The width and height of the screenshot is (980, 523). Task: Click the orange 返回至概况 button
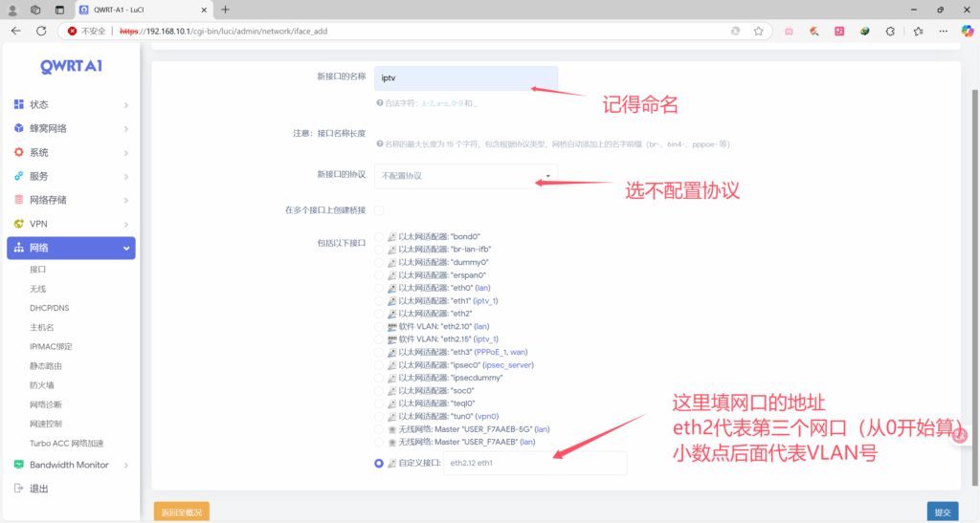pos(181,512)
